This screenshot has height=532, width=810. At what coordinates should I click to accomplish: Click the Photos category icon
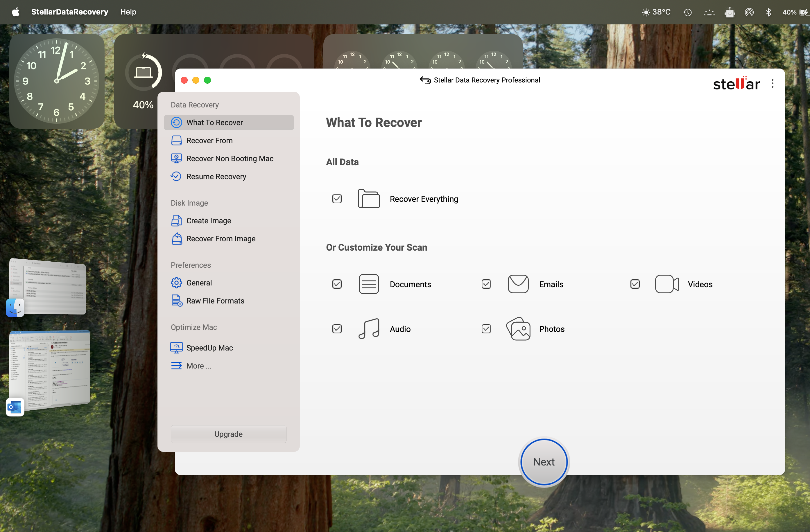518,329
